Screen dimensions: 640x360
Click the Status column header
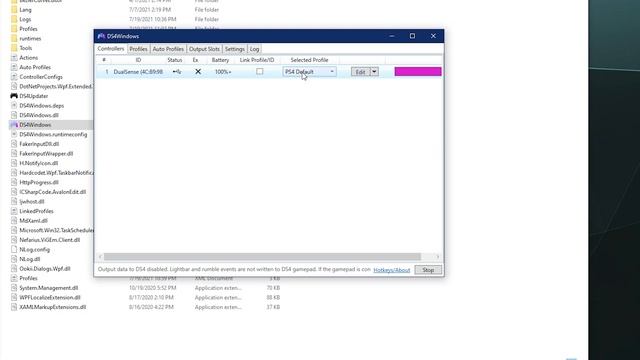pos(175,60)
